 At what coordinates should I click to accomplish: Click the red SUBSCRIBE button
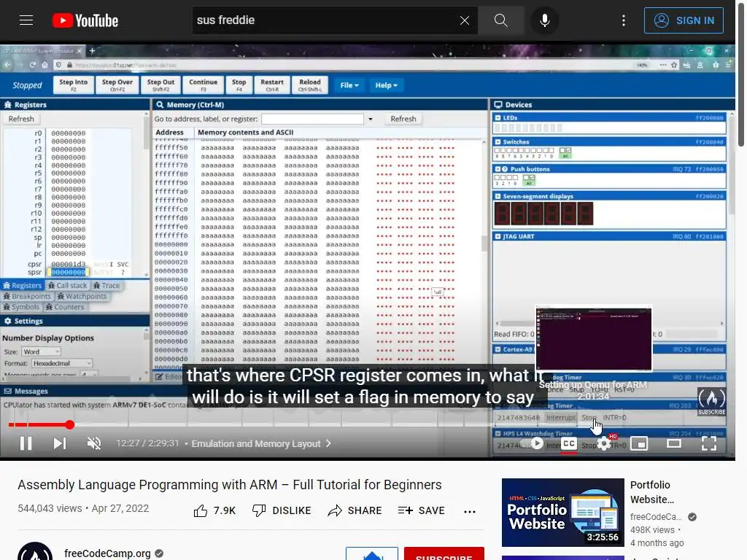click(x=444, y=554)
